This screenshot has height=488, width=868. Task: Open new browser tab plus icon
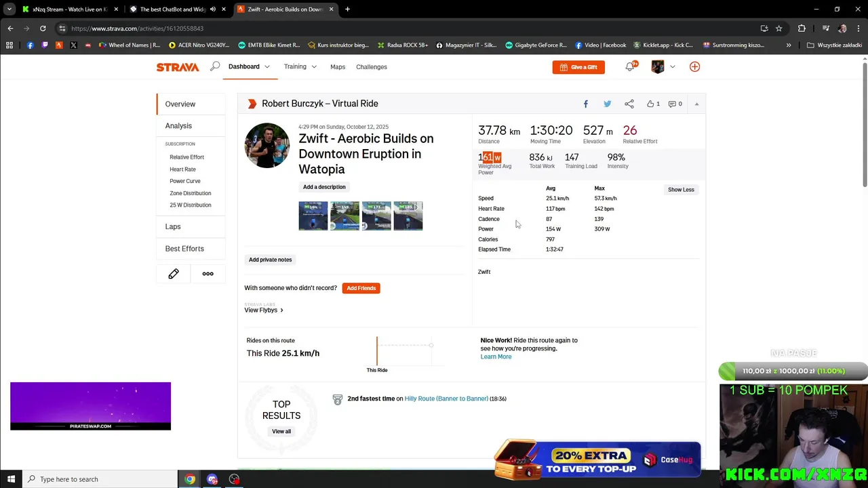point(347,9)
